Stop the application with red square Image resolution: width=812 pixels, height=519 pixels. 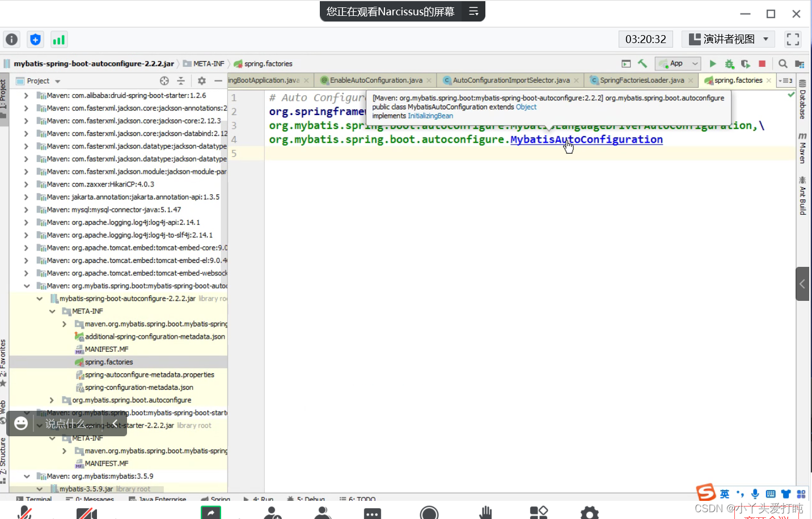click(x=762, y=63)
